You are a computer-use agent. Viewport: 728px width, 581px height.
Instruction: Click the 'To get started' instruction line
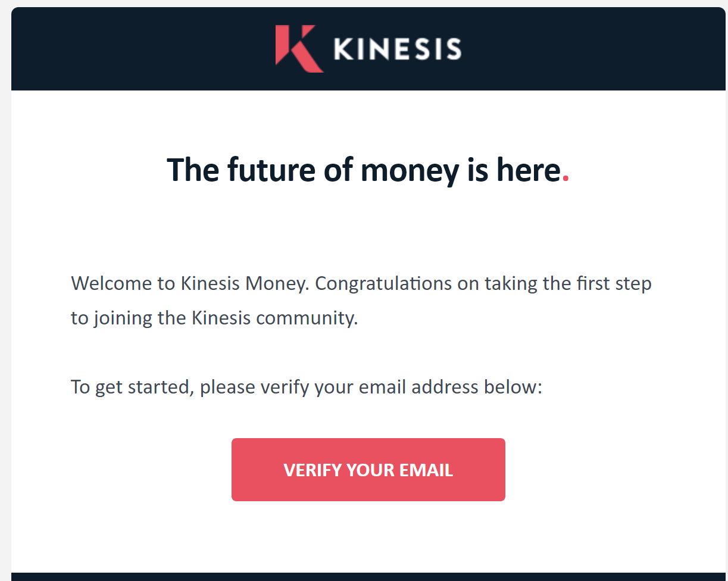307,388
